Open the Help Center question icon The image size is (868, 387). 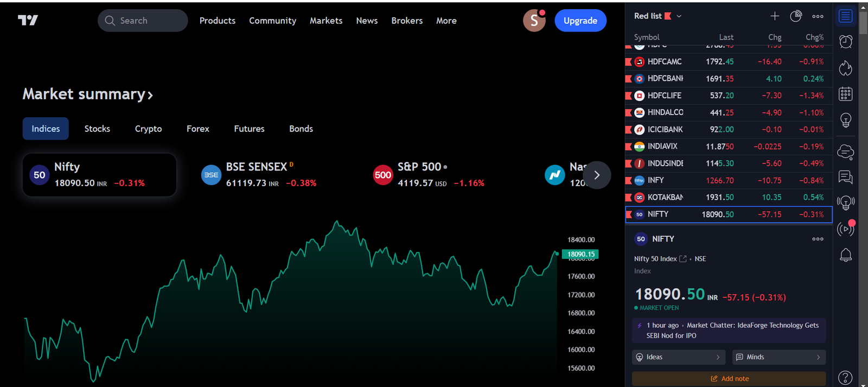(845, 377)
